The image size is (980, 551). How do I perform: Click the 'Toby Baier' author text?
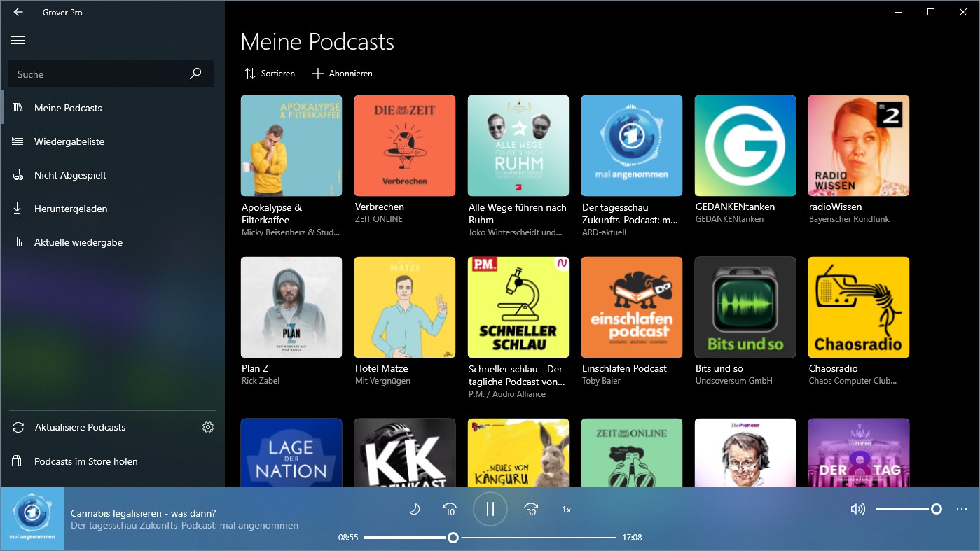[602, 381]
